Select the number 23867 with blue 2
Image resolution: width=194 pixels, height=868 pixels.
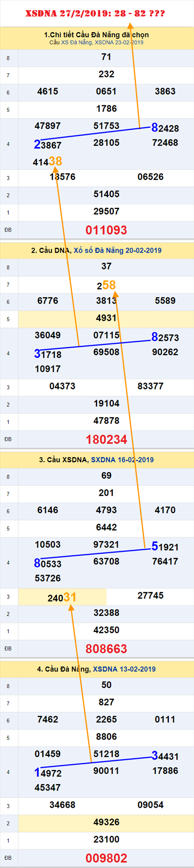[x=48, y=145]
